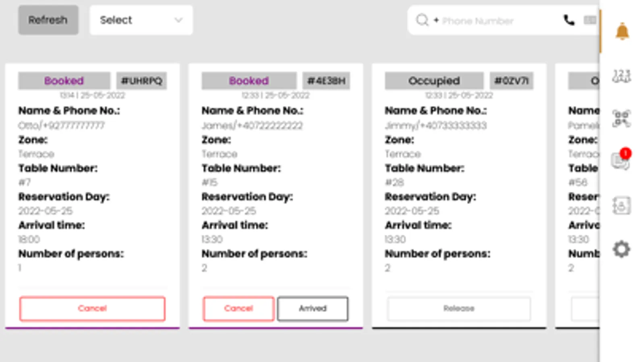
Task: Expand the Select dropdown
Action: pyautogui.click(x=141, y=20)
